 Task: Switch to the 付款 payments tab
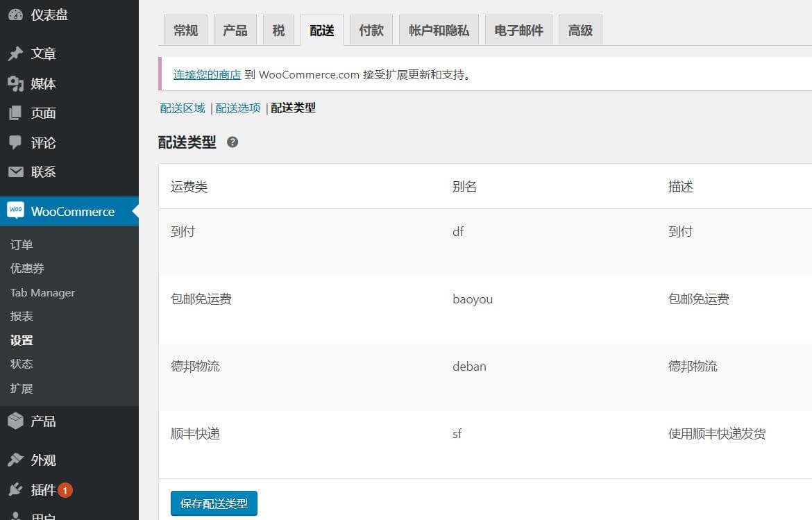(371, 29)
